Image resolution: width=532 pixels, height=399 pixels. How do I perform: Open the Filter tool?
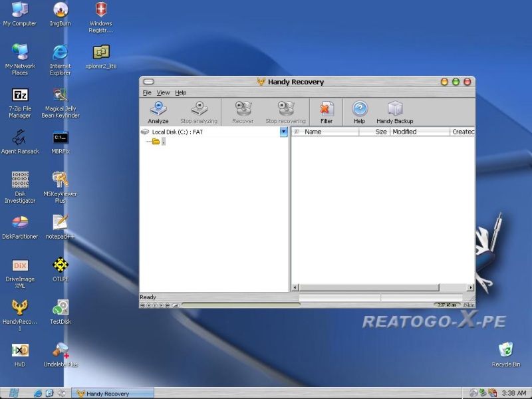[x=327, y=112]
